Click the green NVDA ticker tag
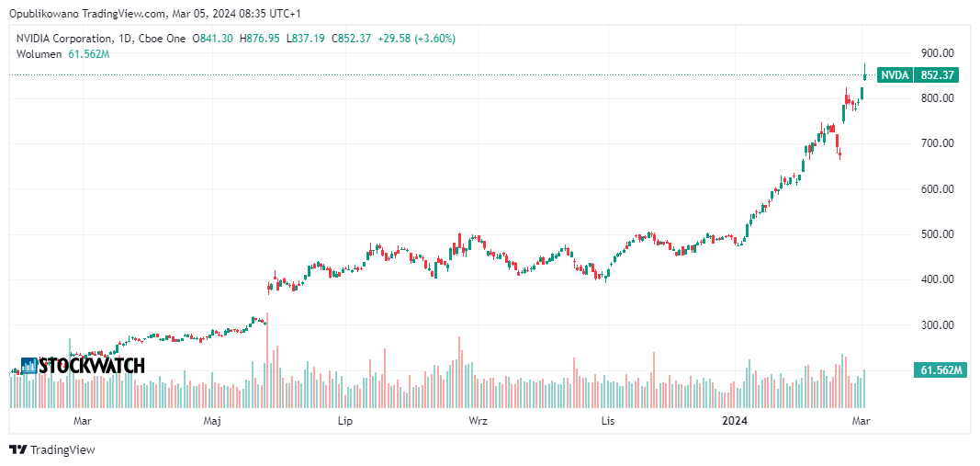 [895, 75]
